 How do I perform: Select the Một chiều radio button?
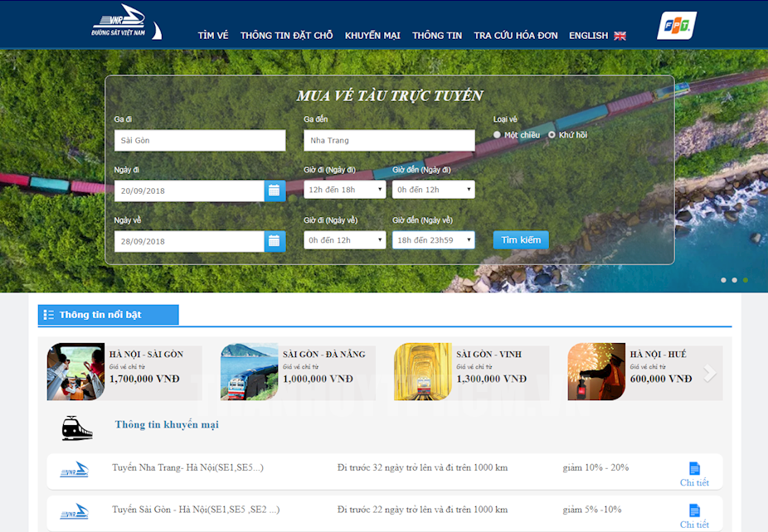(x=498, y=134)
